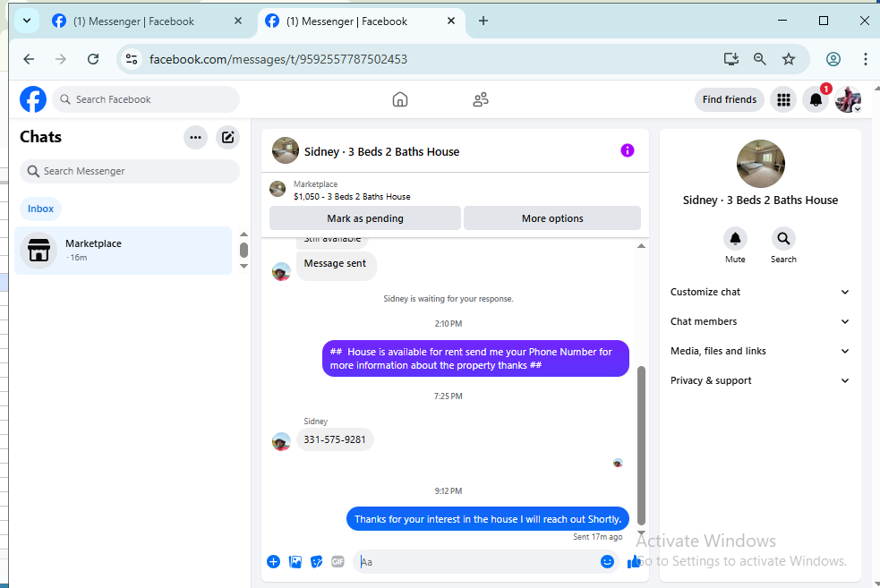880x588 pixels.
Task: Click the $1,050 listing link
Action: 352,196
